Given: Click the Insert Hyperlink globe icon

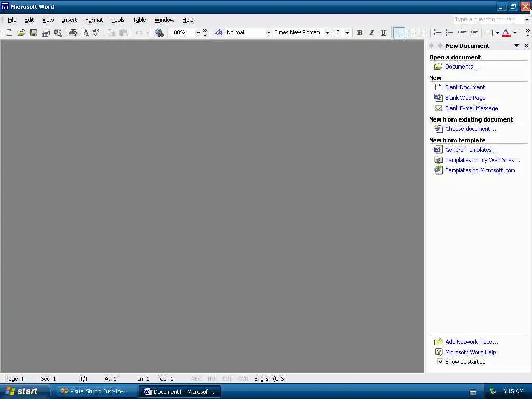Looking at the screenshot, I should (159, 33).
